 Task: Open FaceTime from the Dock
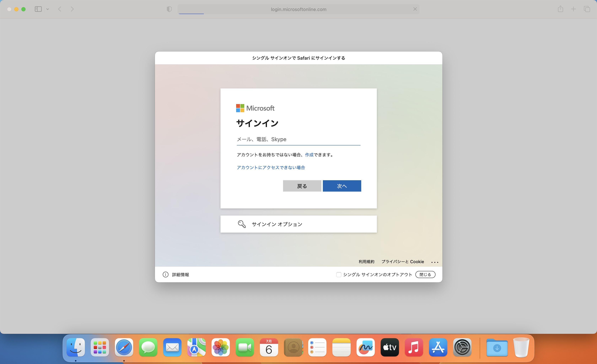[245, 347]
